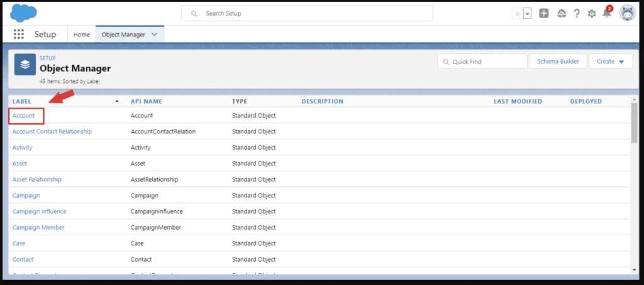Click the Setup app name label
Screen dimensions: 644x285
45,35
